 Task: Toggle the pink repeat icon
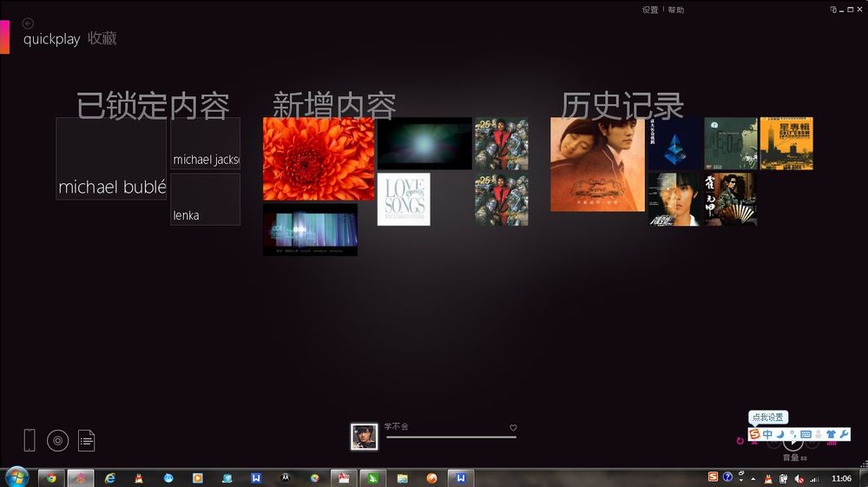click(x=740, y=441)
